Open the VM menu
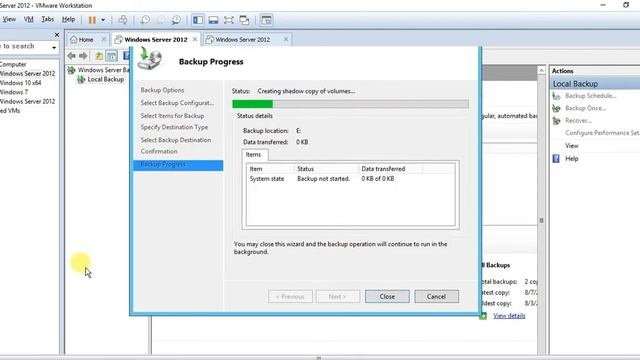 point(29,19)
